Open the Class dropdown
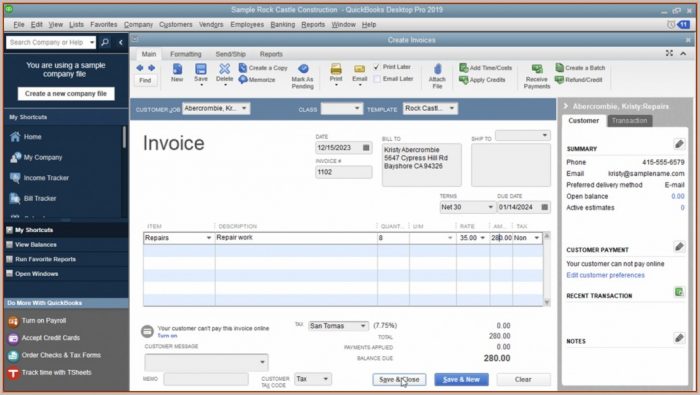This screenshot has width=700, height=395. point(357,108)
